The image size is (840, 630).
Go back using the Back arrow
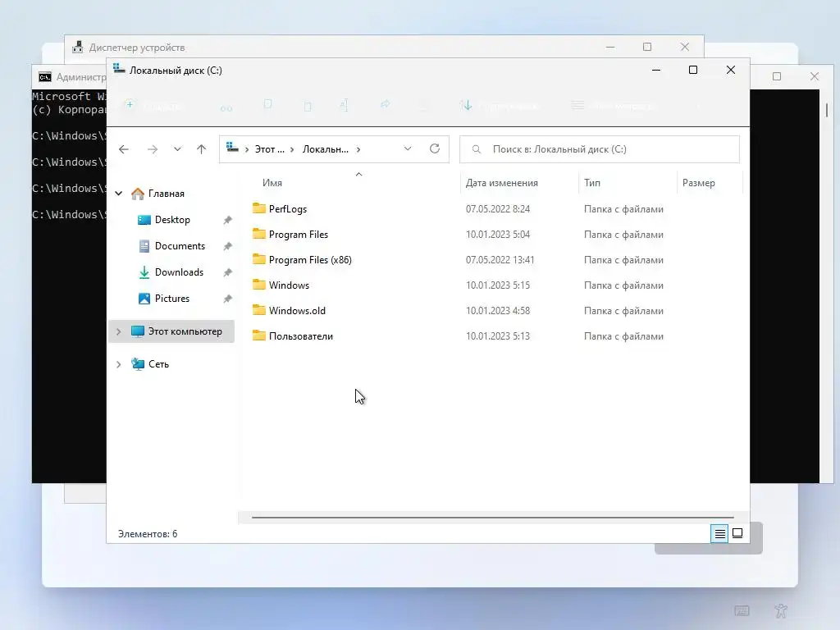tap(124, 149)
